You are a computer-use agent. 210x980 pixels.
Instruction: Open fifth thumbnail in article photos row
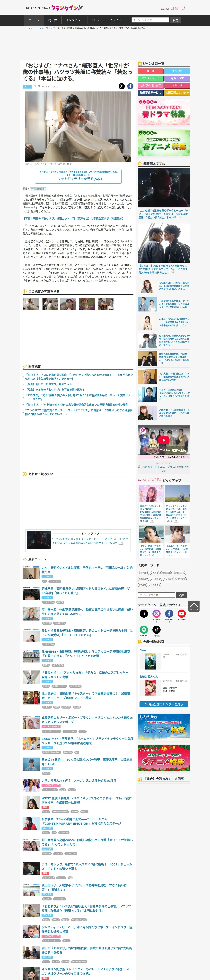click(x=105, y=304)
